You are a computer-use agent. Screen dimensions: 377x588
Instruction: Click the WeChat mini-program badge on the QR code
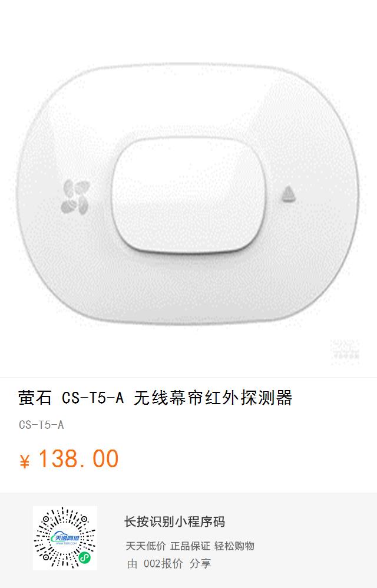pyautogui.click(x=85, y=558)
